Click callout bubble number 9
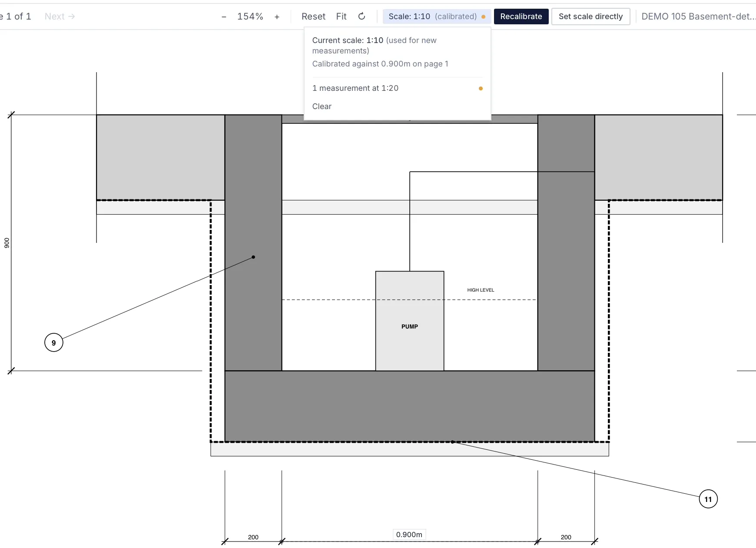This screenshot has width=756, height=548. [54, 342]
